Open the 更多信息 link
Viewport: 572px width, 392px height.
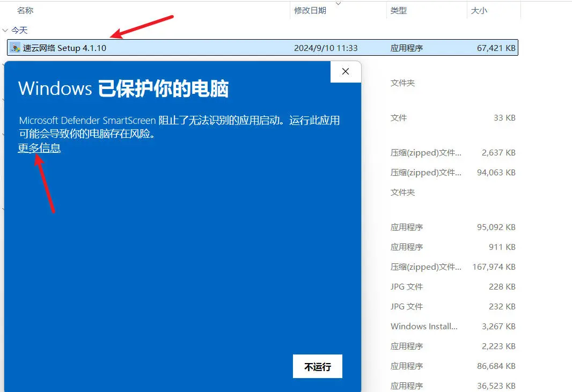coord(39,148)
